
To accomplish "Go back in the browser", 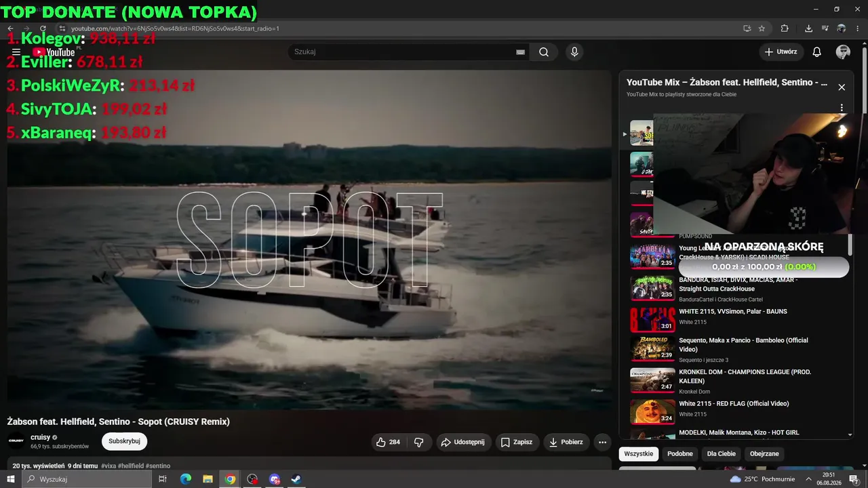I will coord(10,28).
